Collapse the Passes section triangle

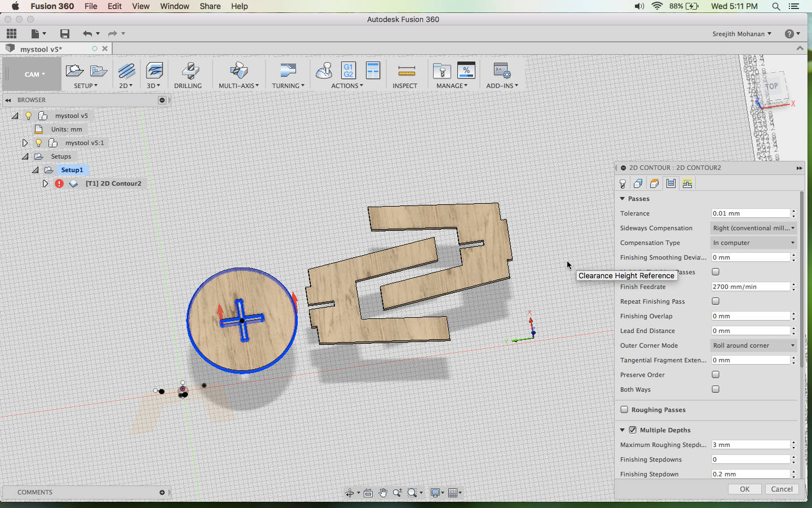click(623, 199)
